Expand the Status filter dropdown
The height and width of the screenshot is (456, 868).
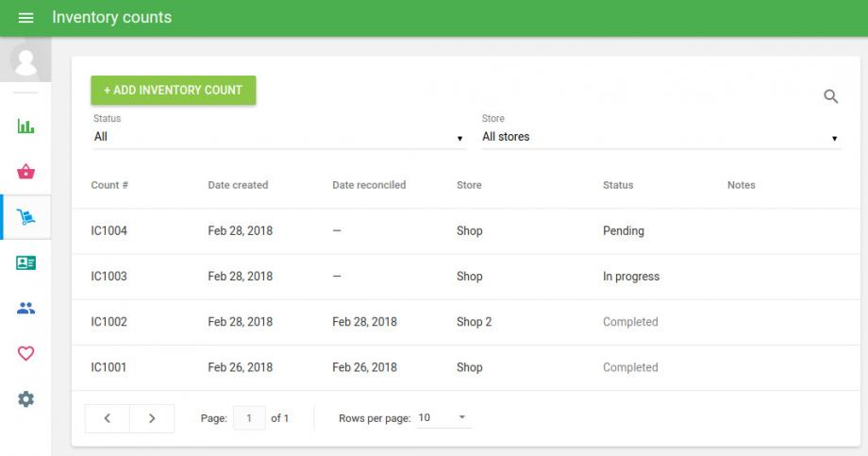pos(279,137)
